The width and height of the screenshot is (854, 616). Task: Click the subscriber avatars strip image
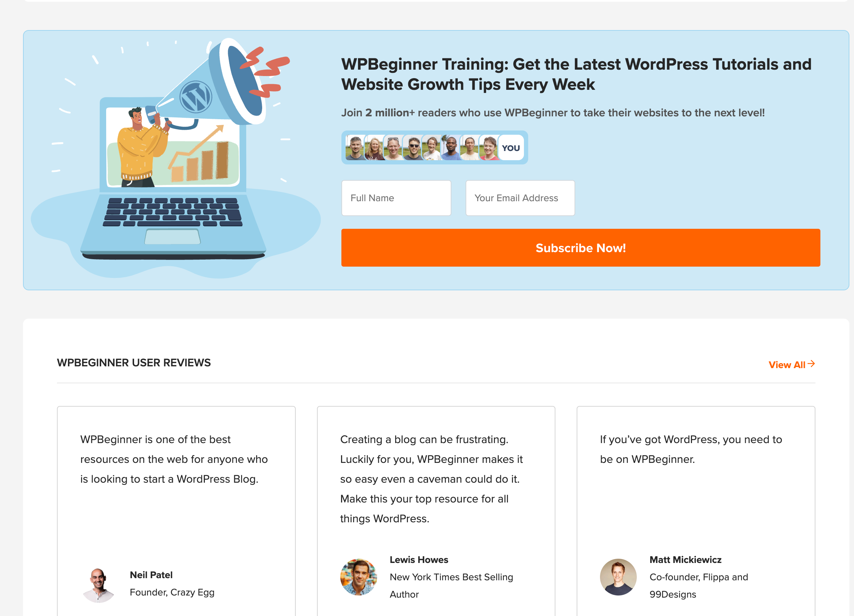(x=434, y=147)
